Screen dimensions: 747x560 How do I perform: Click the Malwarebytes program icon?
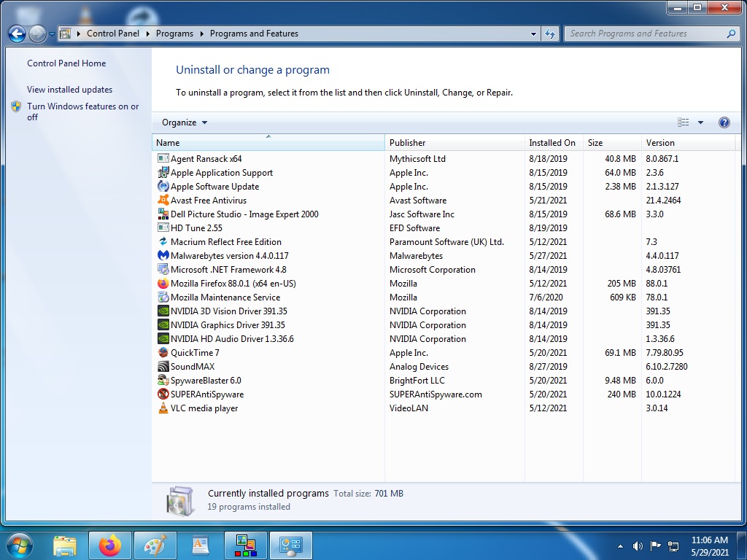pyautogui.click(x=163, y=255)
